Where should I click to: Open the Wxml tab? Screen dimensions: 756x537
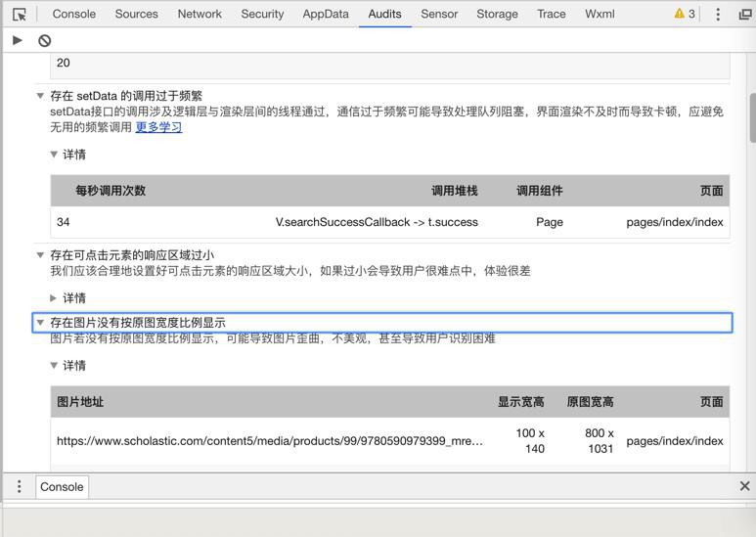tap(600, 14)
